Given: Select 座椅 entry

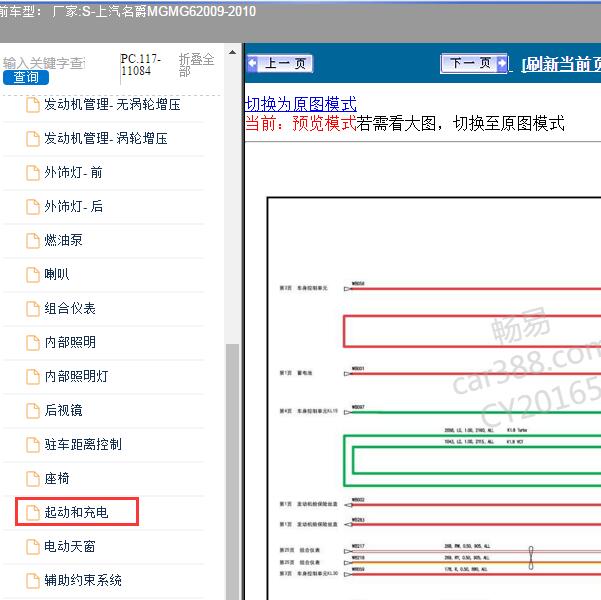Looking at the screenshot, I should [x=57, y=478].
